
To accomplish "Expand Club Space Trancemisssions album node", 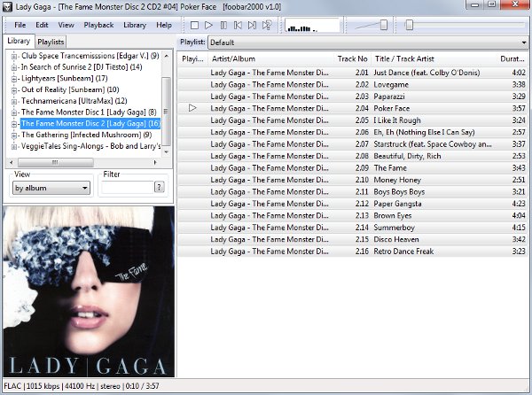I will point(14,56).
